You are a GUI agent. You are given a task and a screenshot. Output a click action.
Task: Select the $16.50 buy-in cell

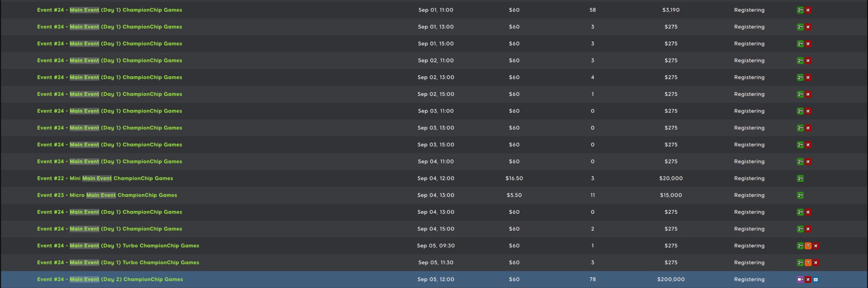[x=514, y=178]
